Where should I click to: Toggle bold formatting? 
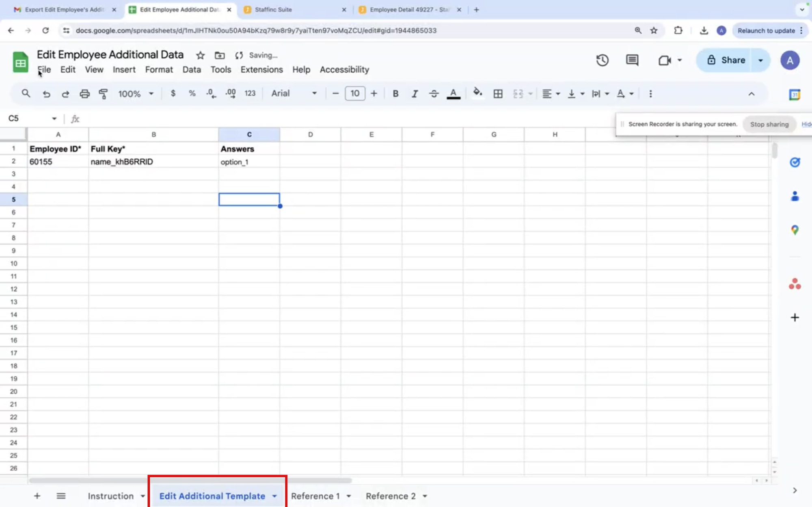coord(395,94)
